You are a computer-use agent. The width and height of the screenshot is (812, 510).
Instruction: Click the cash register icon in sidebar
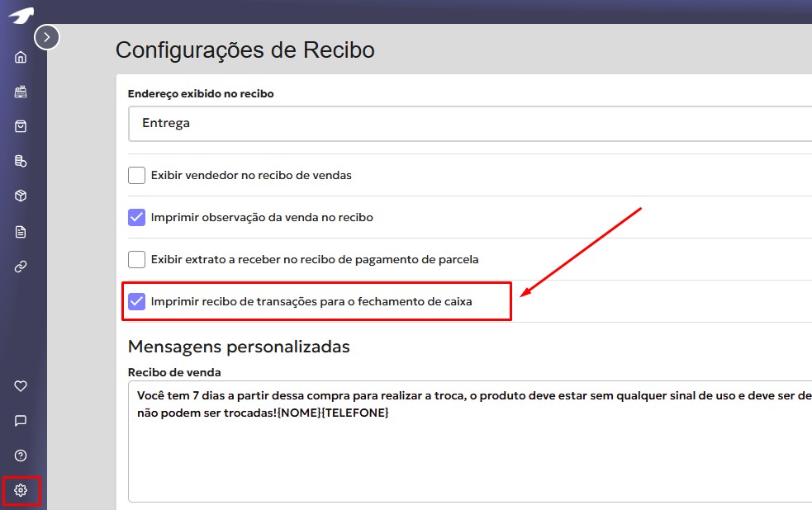[x=21, y=92]
